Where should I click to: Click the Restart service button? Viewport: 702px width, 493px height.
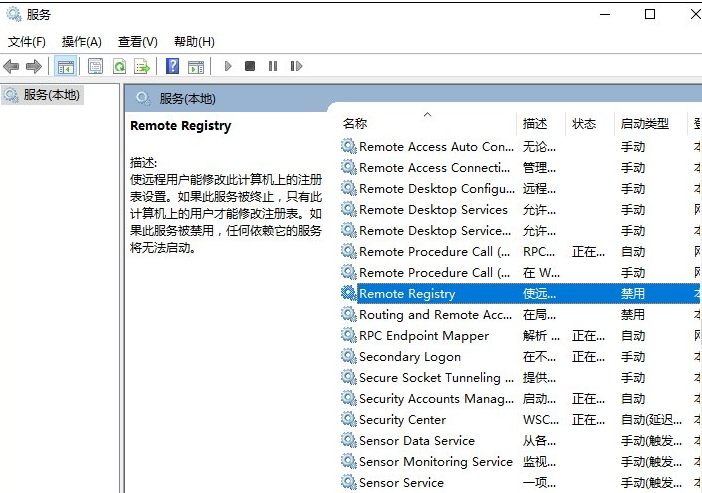tap(296, 66)
